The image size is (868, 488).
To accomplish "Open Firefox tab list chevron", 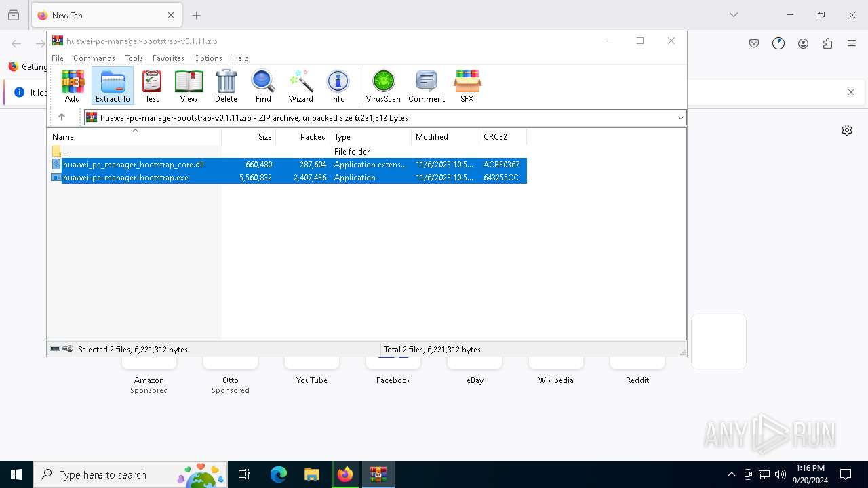I will coord(734,15).
